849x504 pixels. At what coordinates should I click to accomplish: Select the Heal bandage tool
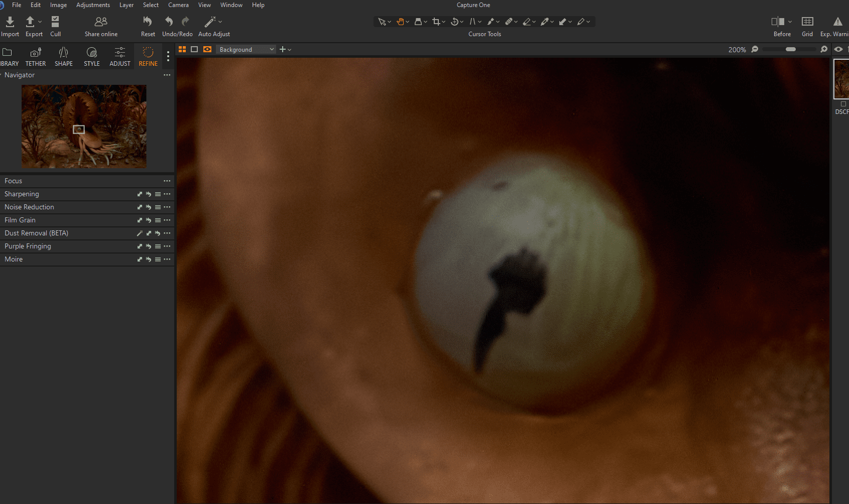point(509,22)
